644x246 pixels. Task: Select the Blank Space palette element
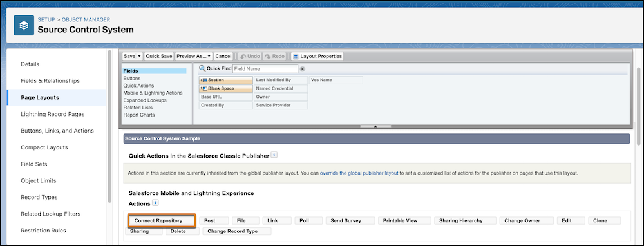226,88
